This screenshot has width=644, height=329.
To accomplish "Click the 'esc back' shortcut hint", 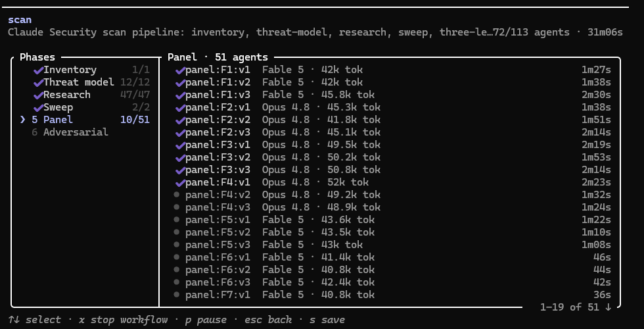I will [268, 320].
